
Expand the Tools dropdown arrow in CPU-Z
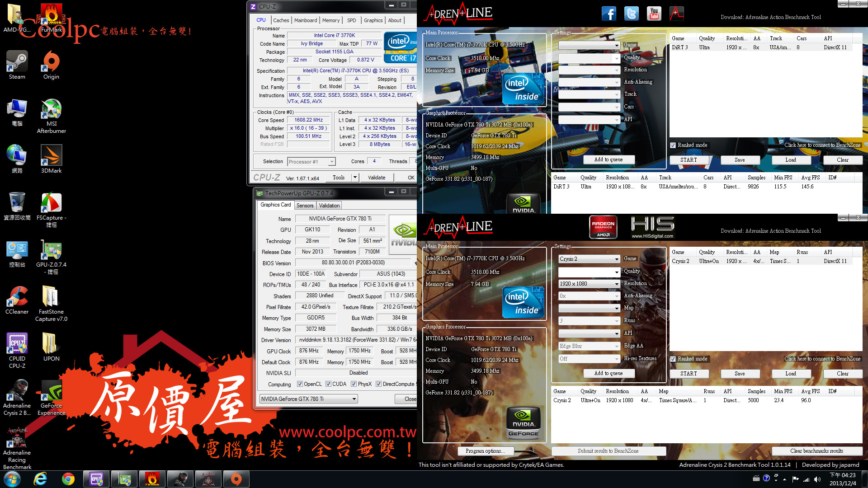pyautogui.click(x=355, y=178)
